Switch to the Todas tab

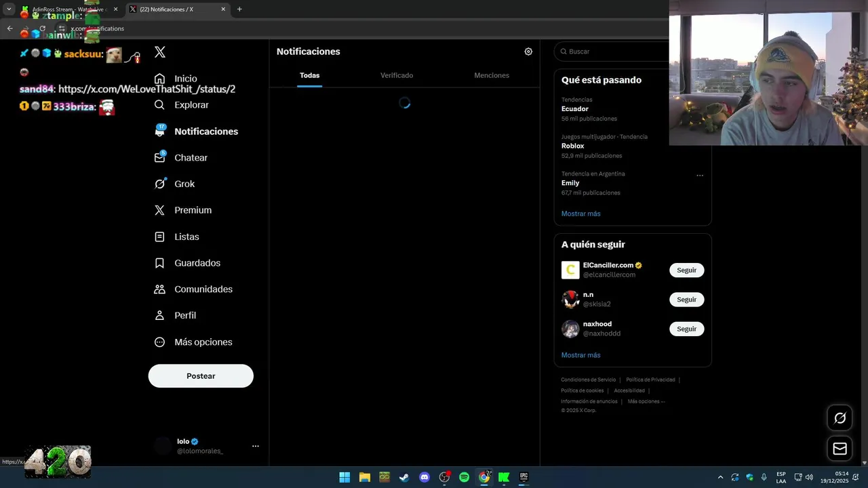(x=309, y=75)
